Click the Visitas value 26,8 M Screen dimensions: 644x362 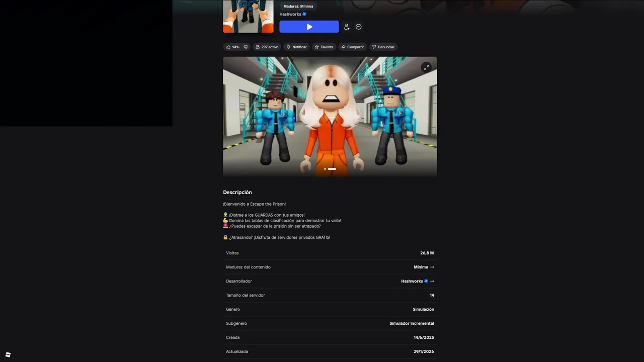pos(427,253)
